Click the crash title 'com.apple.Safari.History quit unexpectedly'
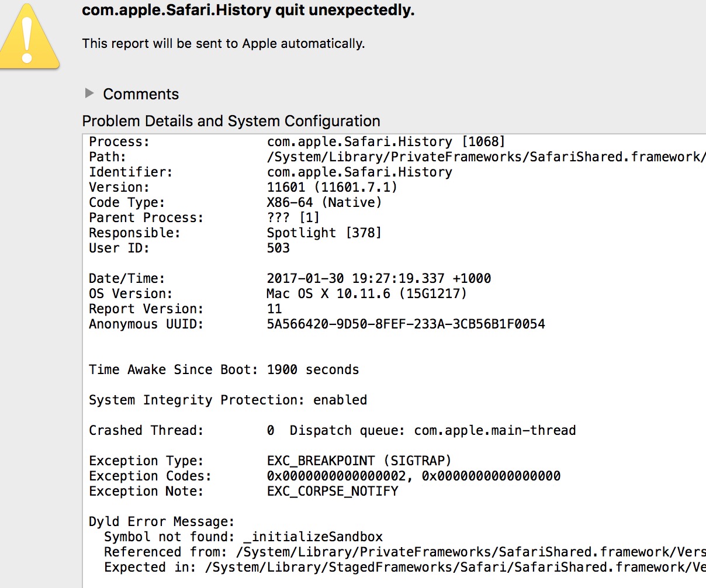 tap(248, 11)
